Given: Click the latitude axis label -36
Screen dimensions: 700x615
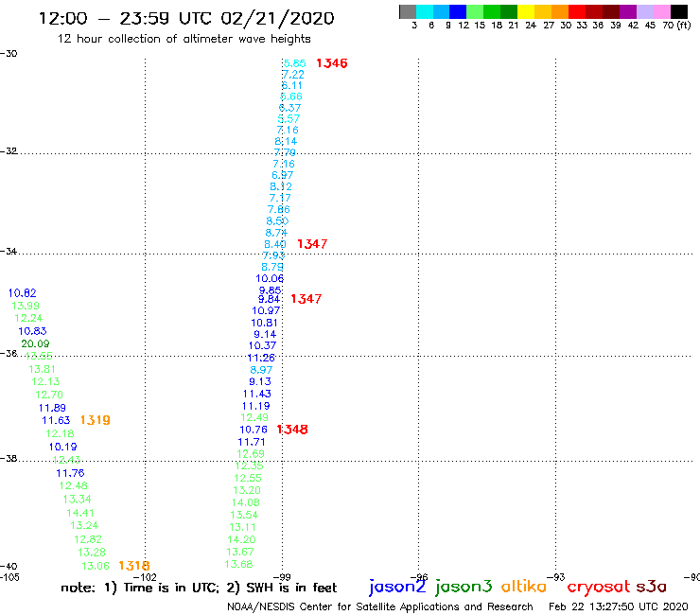Looking at the screenshot, I should (x=9, y=353).
